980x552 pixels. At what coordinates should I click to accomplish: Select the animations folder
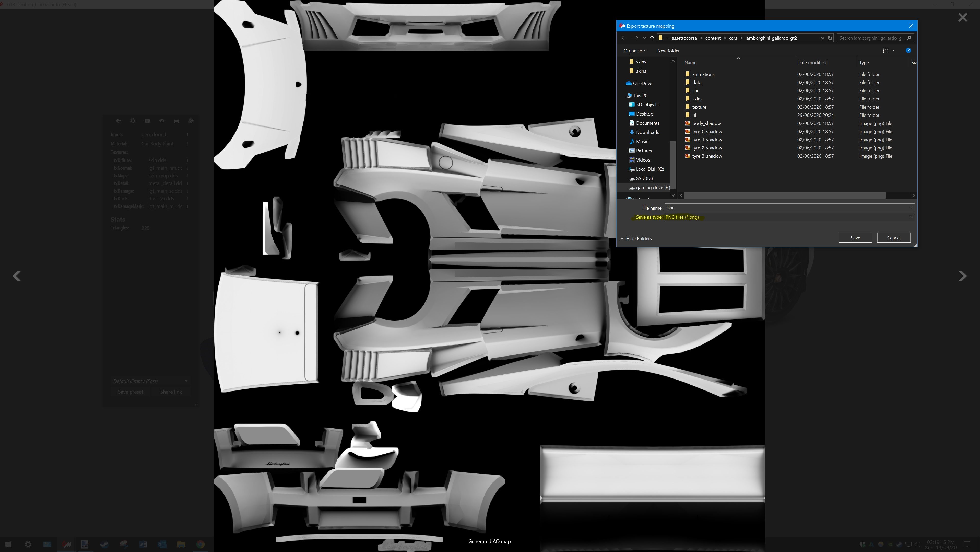point(703,74)
